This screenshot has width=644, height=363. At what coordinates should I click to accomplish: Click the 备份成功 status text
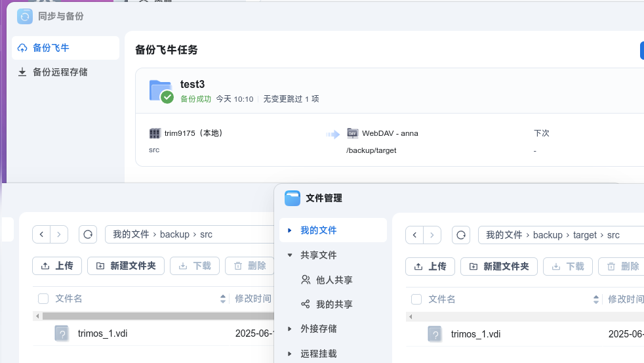[x=195, y=99]
